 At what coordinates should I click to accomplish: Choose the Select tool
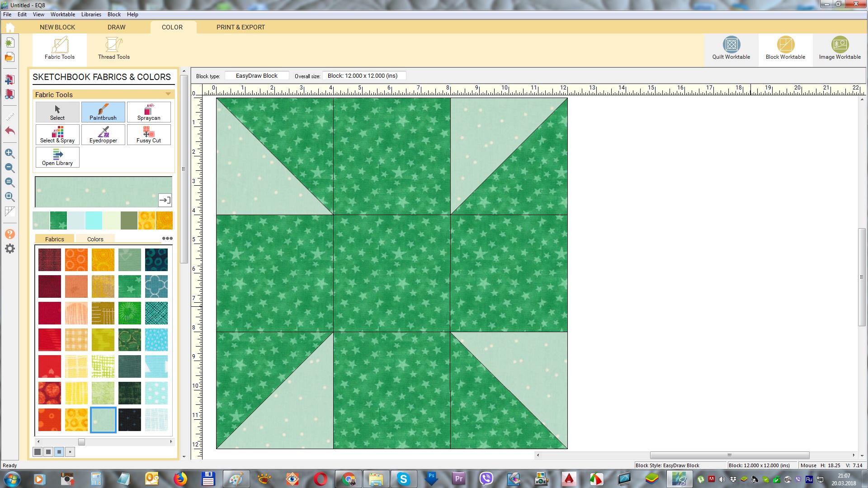point(57,112)
